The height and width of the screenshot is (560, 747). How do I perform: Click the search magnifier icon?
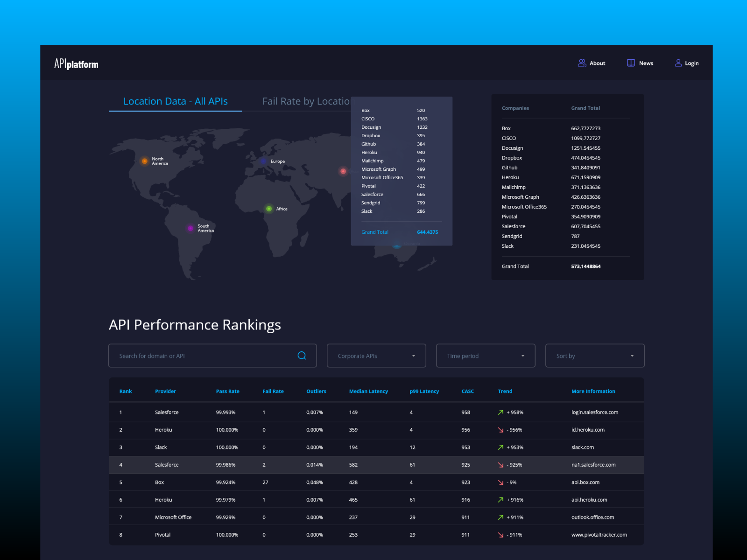302,356
